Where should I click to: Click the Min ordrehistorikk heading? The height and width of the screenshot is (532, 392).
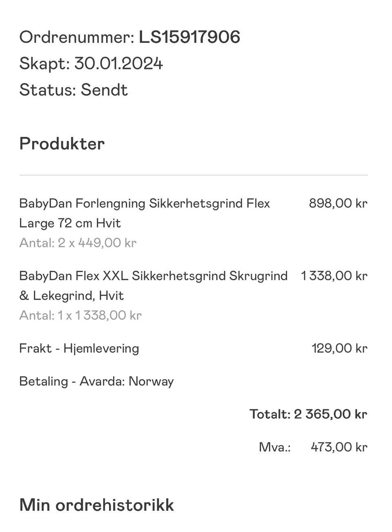[x=97, y=505]
